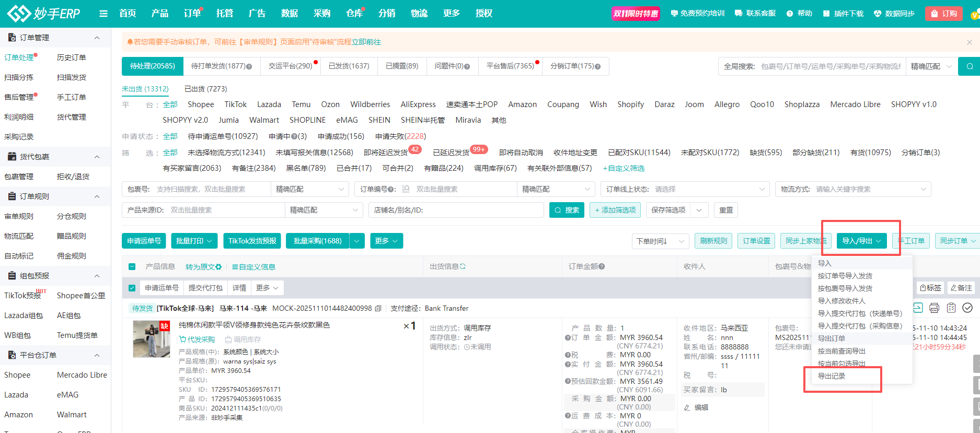Collapse the 货代包裹 sidebar section
Image resolution: width=980 pixels, height=433 pixels.
pos(97,157)
